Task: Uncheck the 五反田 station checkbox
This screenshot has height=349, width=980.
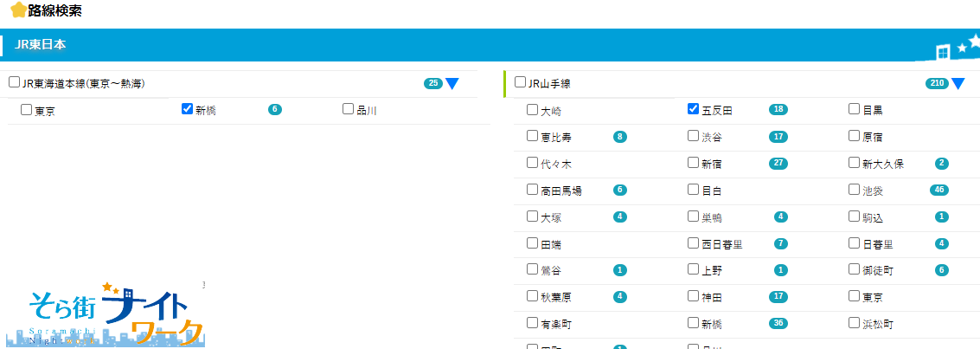Action: pyautogui.click(x=693, y=109)
